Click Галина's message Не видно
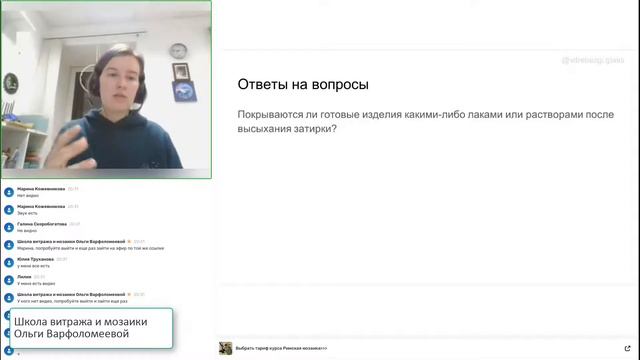The image size is (640, 360). (x=27, y=231)
